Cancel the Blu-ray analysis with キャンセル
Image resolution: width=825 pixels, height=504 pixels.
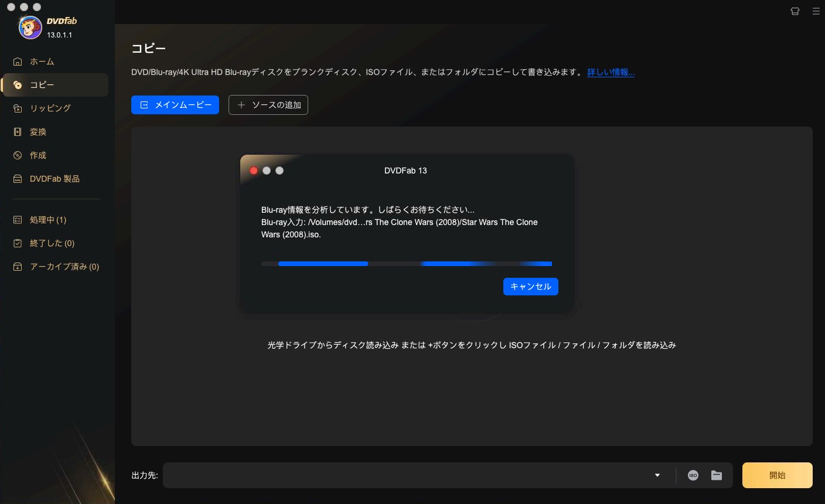click(531, 287)
